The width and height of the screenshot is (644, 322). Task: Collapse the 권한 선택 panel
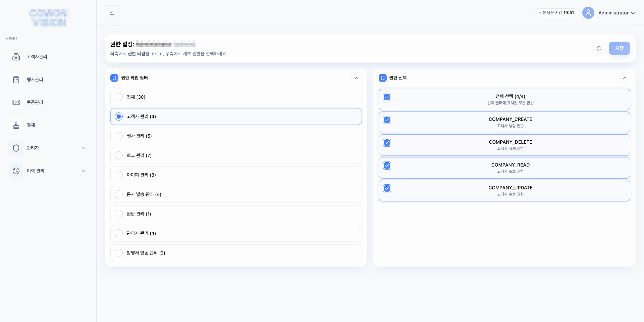625,78
